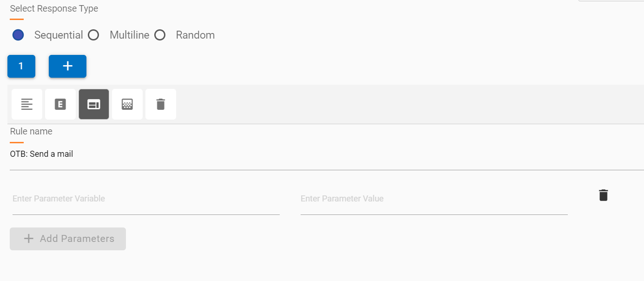Switch to response tab 1
The image size is (644, 281).
pos(21,66)
